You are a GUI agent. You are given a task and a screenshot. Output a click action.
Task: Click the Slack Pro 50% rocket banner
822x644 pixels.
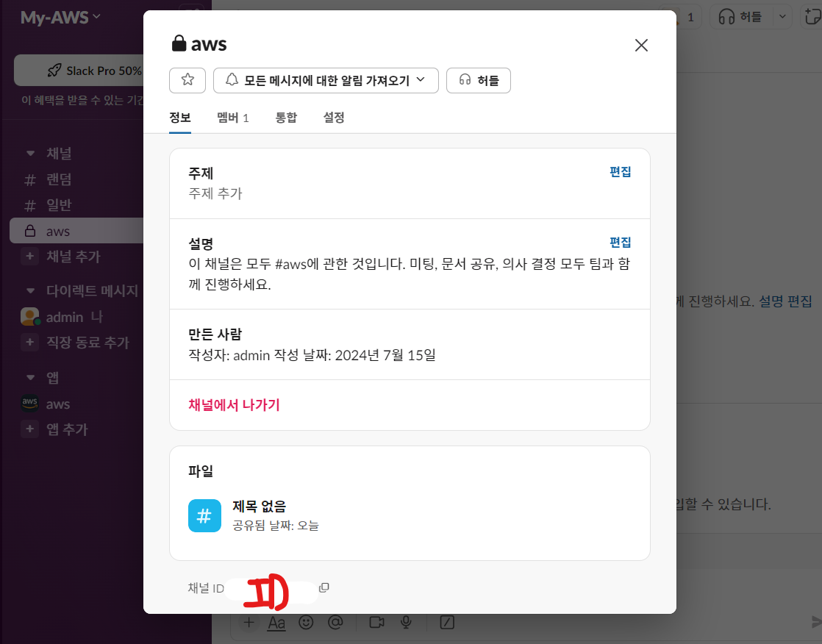pyautogui.click(x=79, y=71)
